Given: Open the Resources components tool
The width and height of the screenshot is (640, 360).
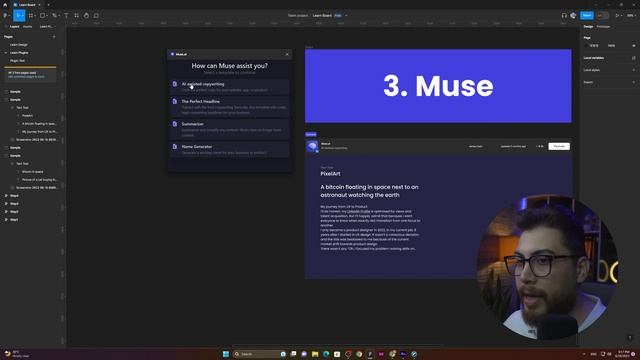Looking at the screenshot, I should (76, 16).
